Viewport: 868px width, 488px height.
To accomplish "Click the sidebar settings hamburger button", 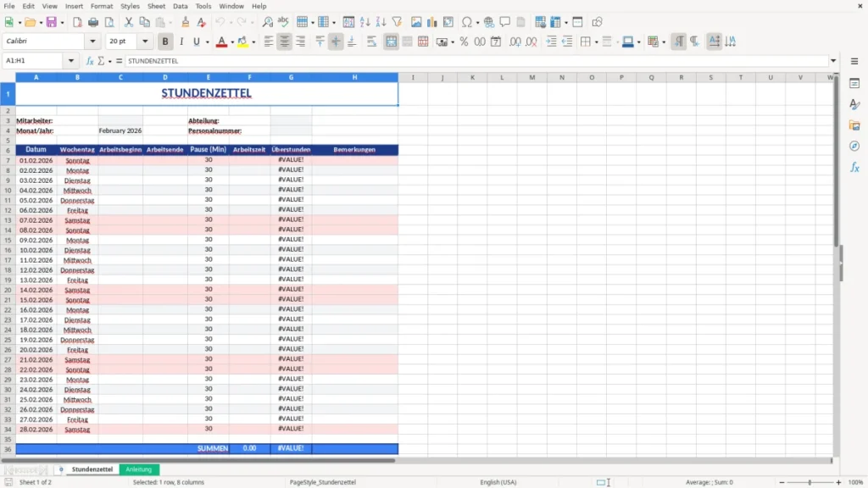I will (854, 61).
